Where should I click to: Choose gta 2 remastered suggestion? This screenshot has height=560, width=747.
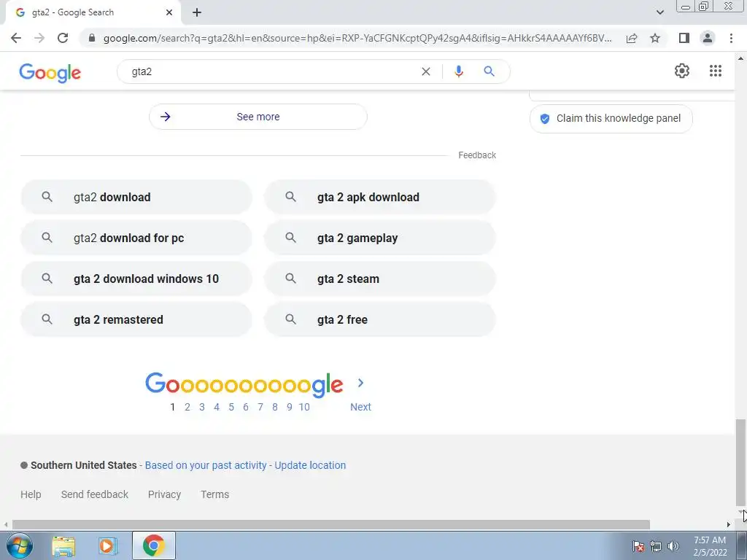point(136,319)
